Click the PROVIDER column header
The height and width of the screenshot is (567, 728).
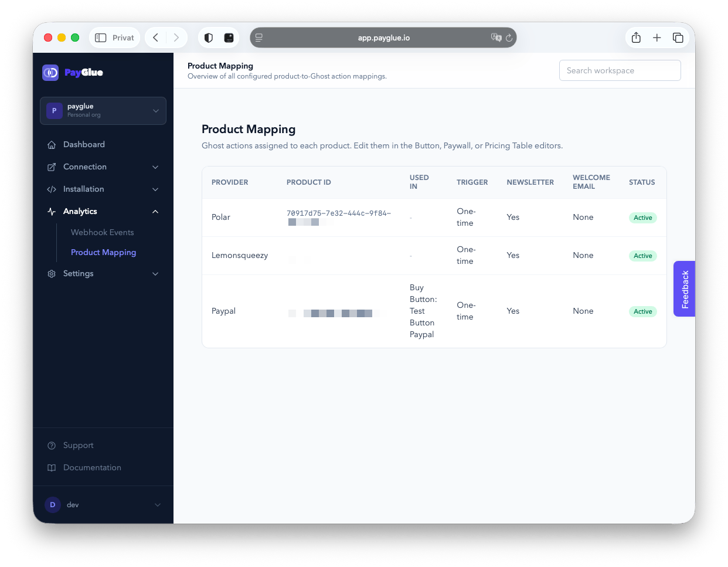(x=230, y=182)
